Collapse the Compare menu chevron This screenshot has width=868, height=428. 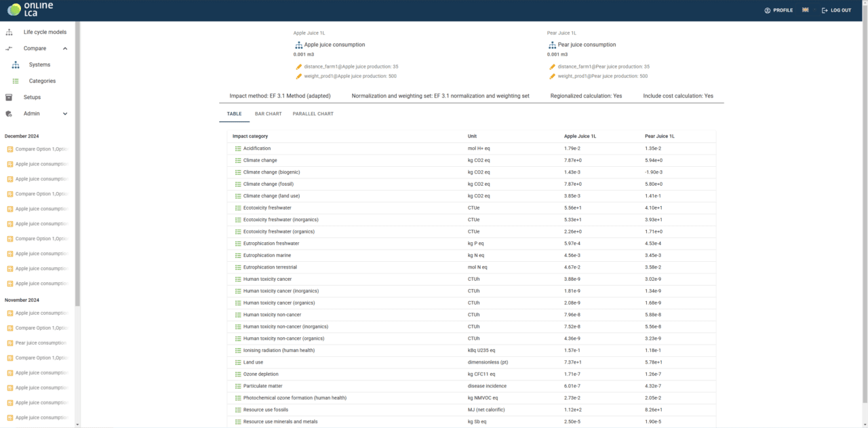[x=65, y=49]
